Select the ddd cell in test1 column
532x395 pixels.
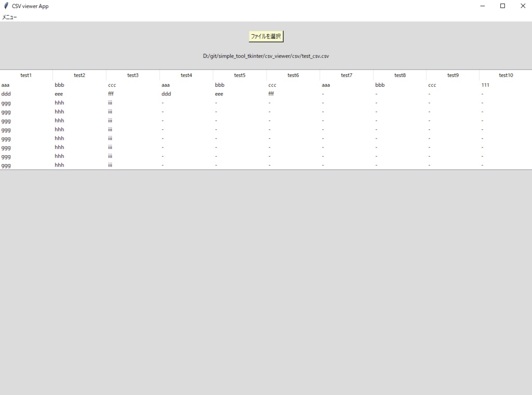[6, 94]
